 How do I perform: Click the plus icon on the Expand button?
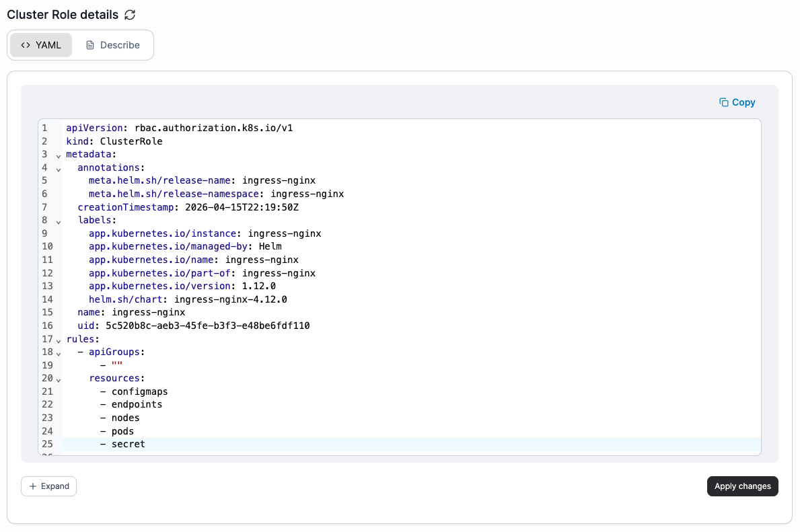tap(33, 486)
